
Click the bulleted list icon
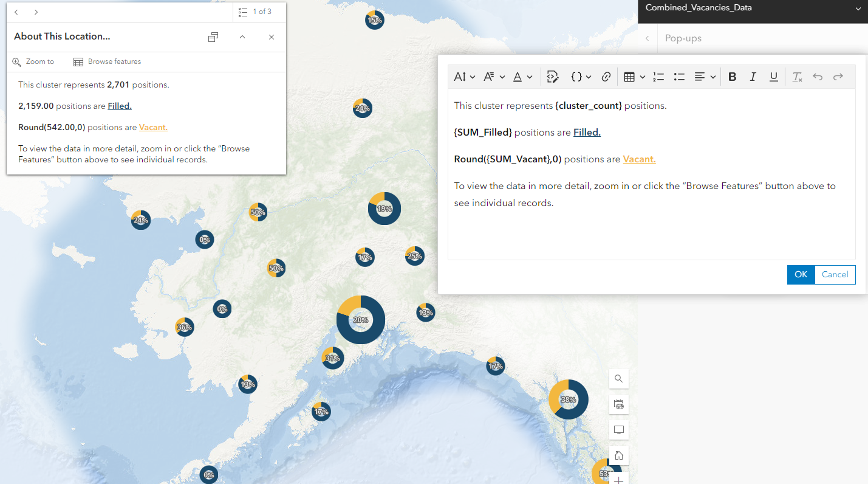(679, 77)
